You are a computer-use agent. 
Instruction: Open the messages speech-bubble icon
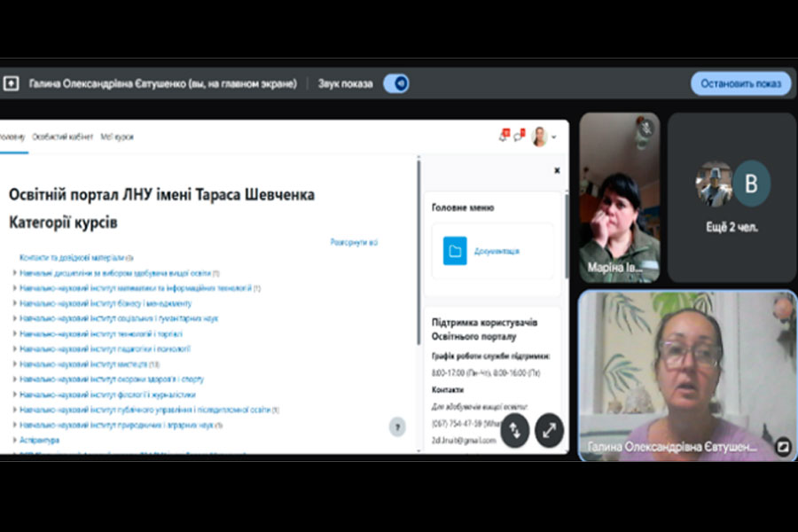point(519,136)
